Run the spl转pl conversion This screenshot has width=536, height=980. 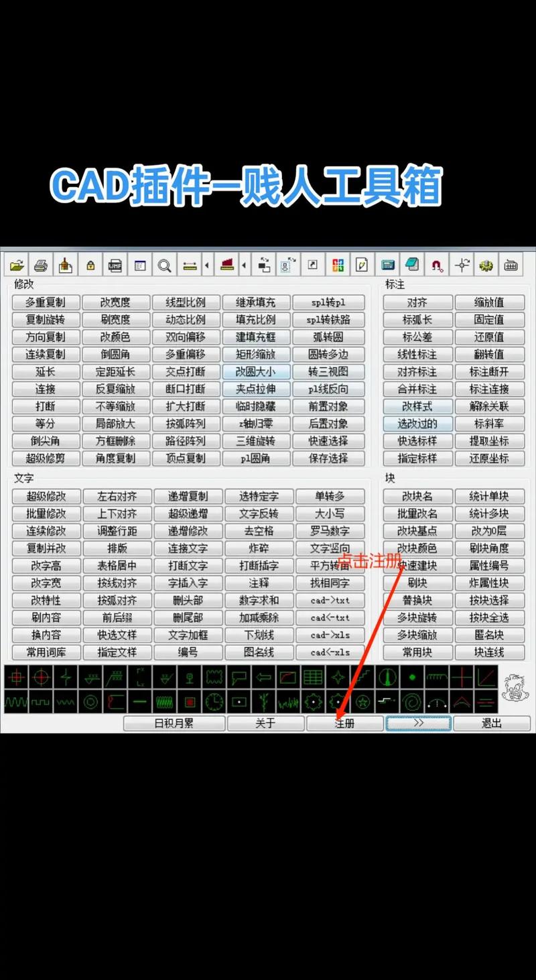point(328,302)
